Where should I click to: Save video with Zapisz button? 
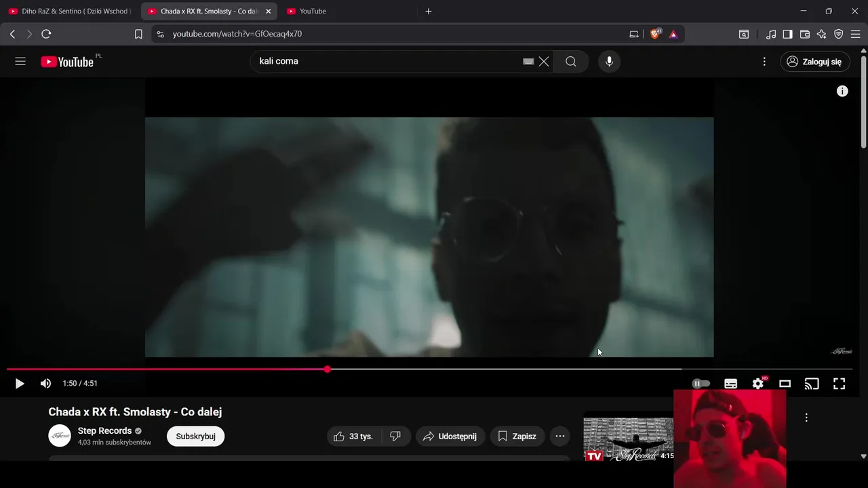point(517,436)
